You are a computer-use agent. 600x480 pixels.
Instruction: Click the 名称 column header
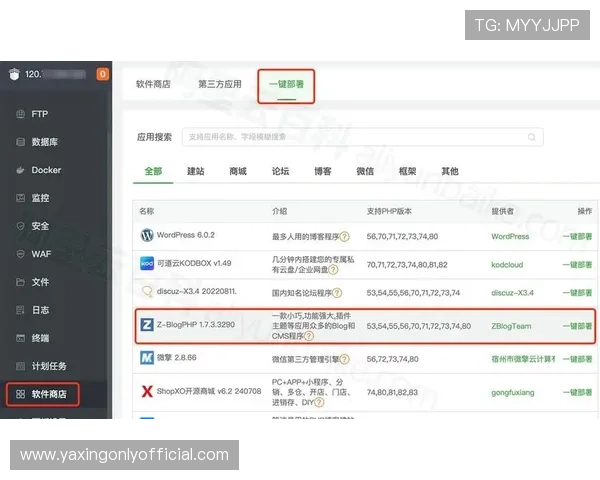(x=147, y=211)
